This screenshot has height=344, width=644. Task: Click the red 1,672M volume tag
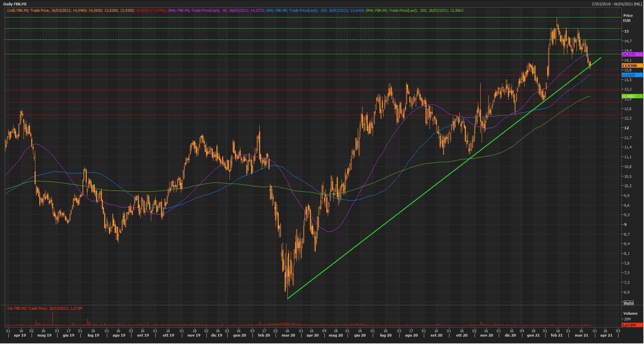(x=632, y=325)
